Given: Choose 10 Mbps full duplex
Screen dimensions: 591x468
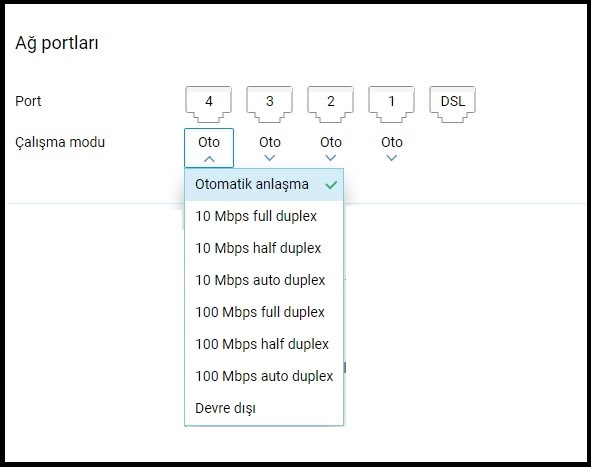Looking at the screenshot, I should click(264, 216).
